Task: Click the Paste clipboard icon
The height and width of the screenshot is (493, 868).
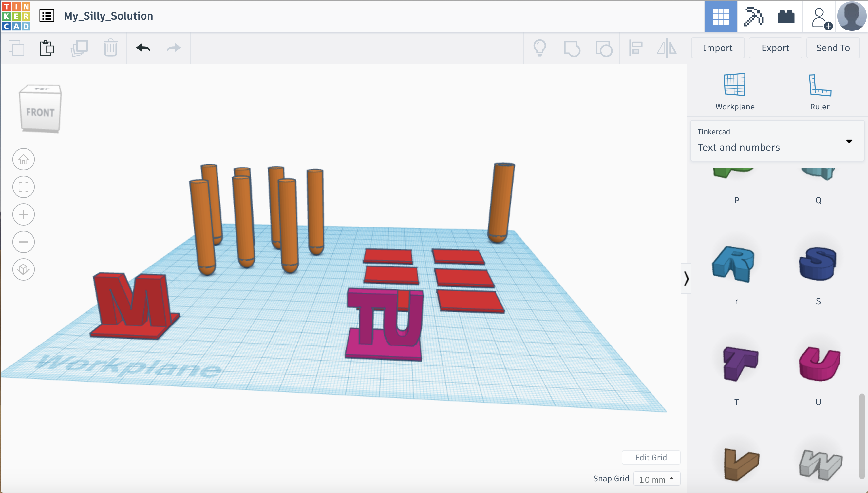Action: click(47, 48)
